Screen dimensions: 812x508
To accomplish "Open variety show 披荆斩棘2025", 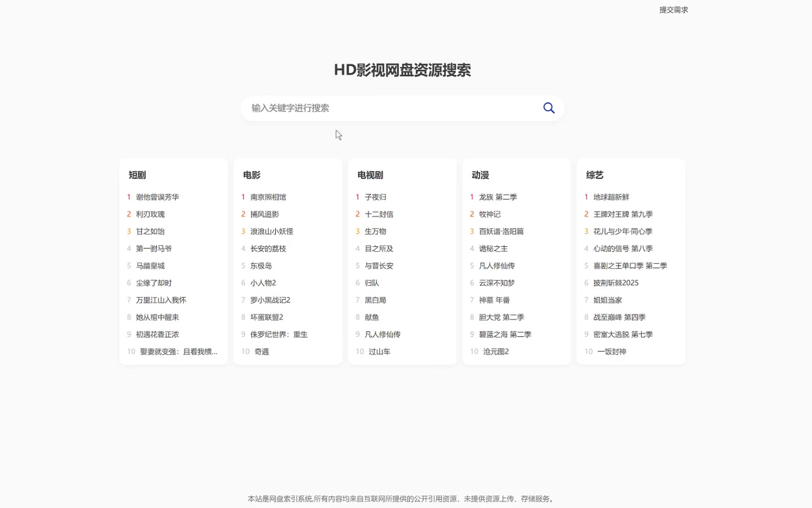I will coord(616,283).
